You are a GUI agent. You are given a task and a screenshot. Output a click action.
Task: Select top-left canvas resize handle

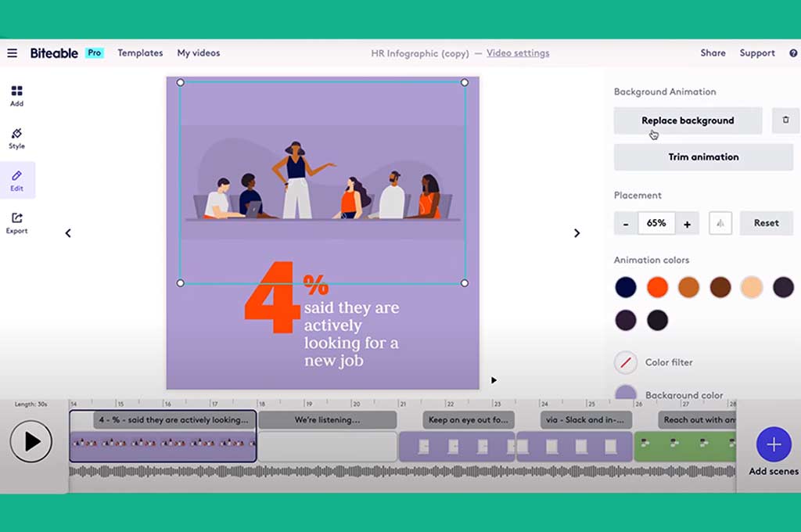click(x=181, y=82)
